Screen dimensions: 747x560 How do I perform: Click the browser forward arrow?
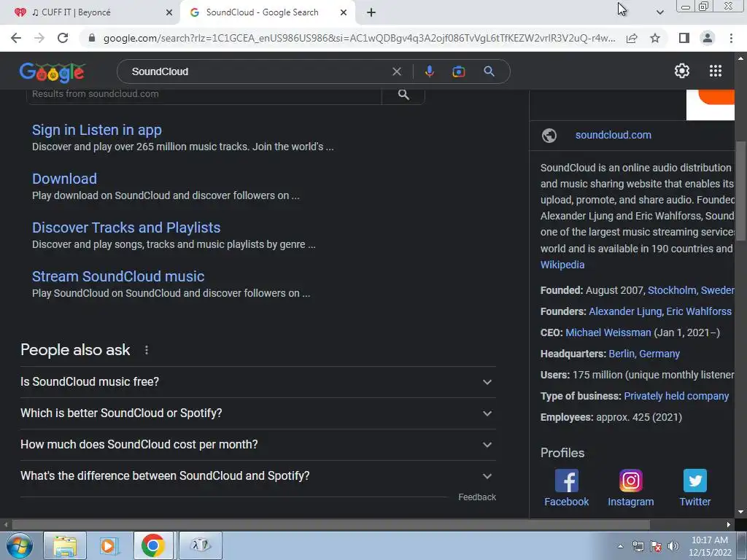point(39,38)
